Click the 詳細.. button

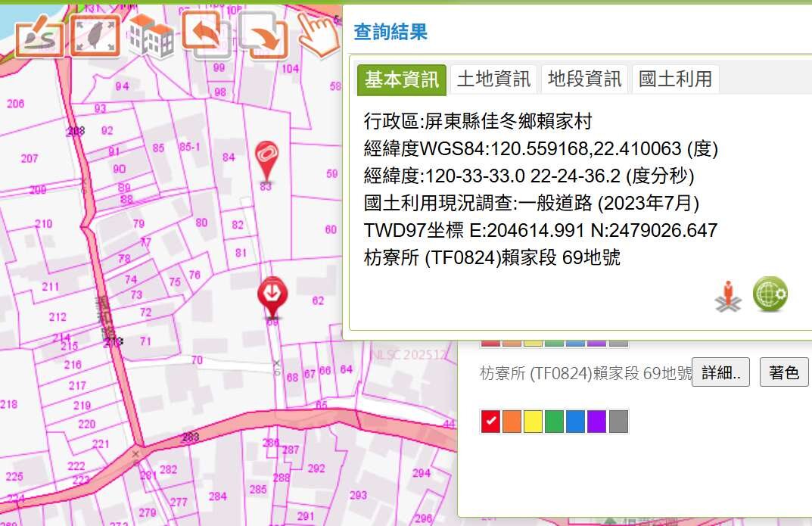(720, 372)
